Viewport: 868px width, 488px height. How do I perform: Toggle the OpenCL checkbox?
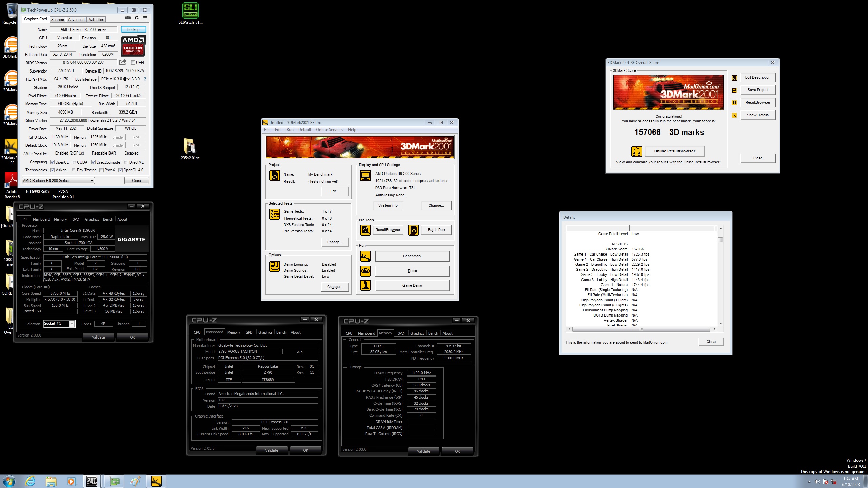click(x=52, y=162)
